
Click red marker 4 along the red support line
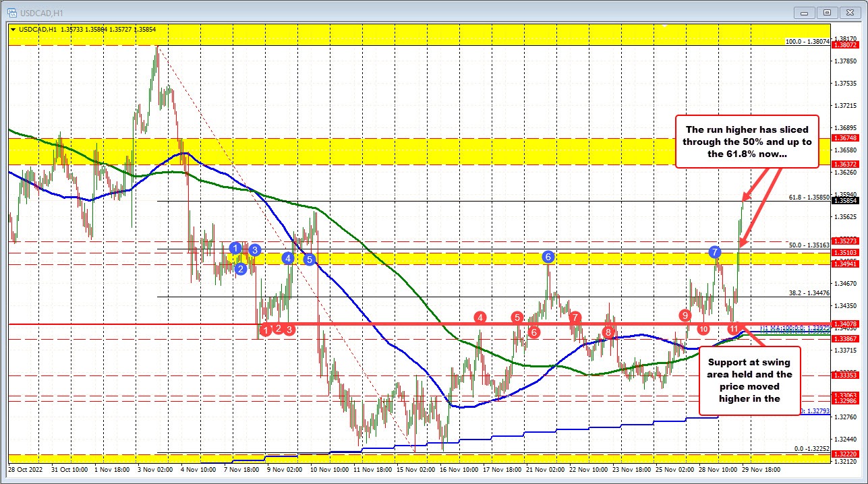[480, 316]
